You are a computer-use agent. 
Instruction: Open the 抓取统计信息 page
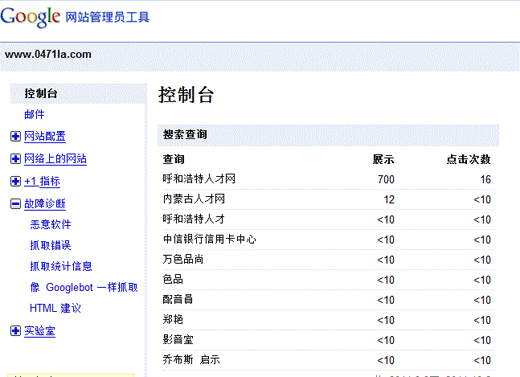[x=61, y=266]
